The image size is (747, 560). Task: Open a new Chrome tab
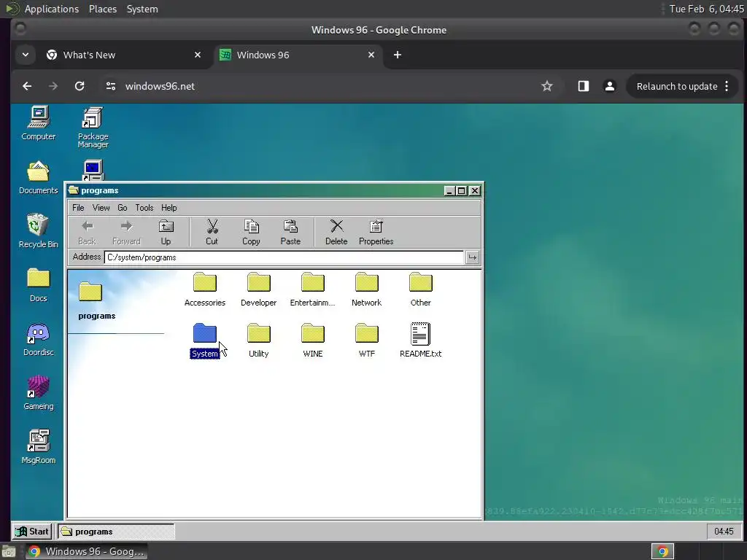pyautogui.click(x=398, y=55)
